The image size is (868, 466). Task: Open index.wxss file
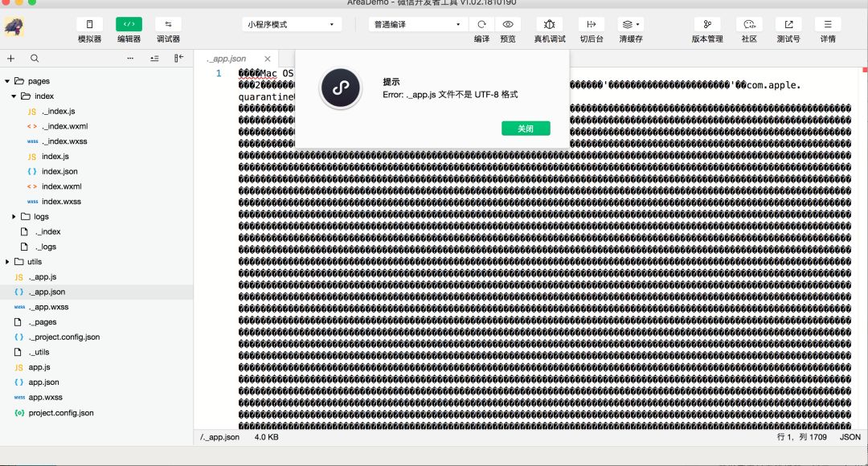61,202
